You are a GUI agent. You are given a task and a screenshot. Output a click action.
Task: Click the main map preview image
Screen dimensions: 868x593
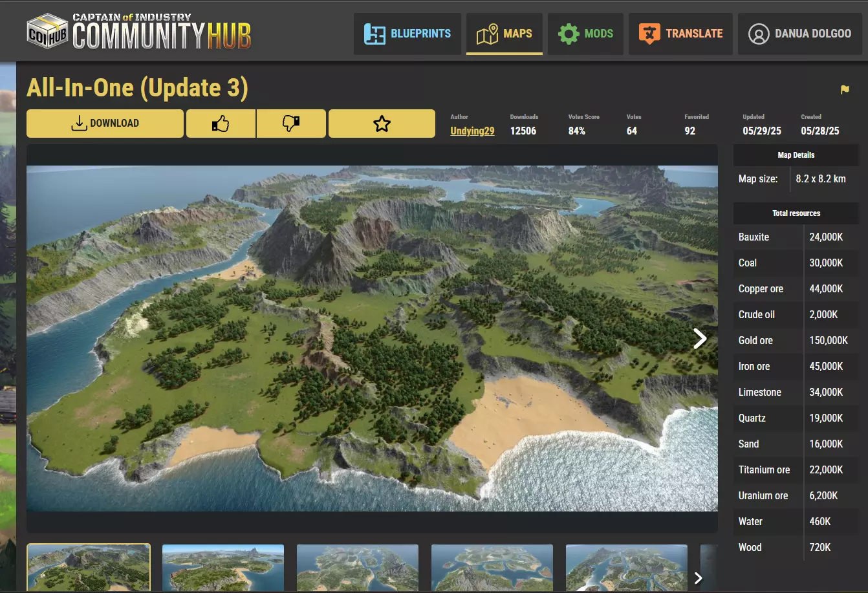[372, 338]
